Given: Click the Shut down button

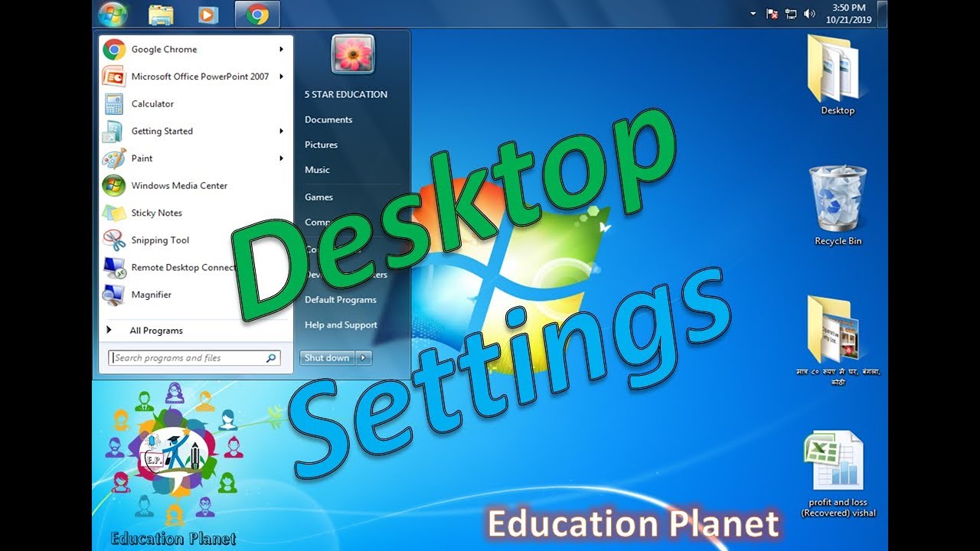Looking at the screenshot, I should [327, 357].
